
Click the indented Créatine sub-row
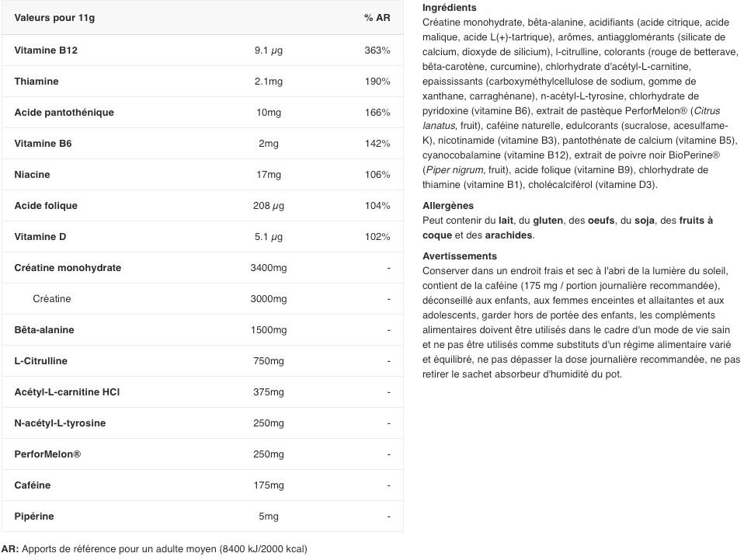(203, 299)
